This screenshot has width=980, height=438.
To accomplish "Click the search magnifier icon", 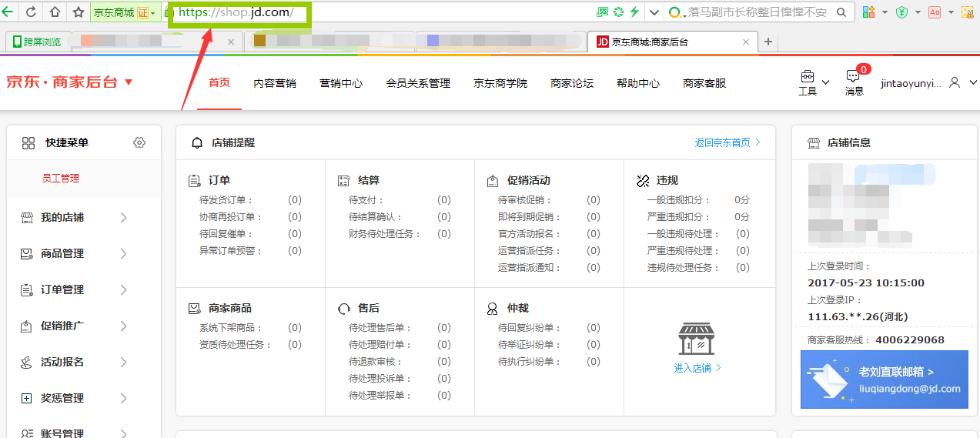I will click(841, 12).
